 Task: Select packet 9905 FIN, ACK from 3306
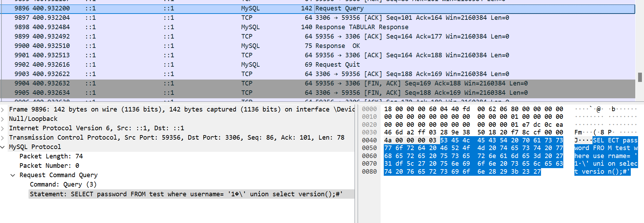point(382,93)
